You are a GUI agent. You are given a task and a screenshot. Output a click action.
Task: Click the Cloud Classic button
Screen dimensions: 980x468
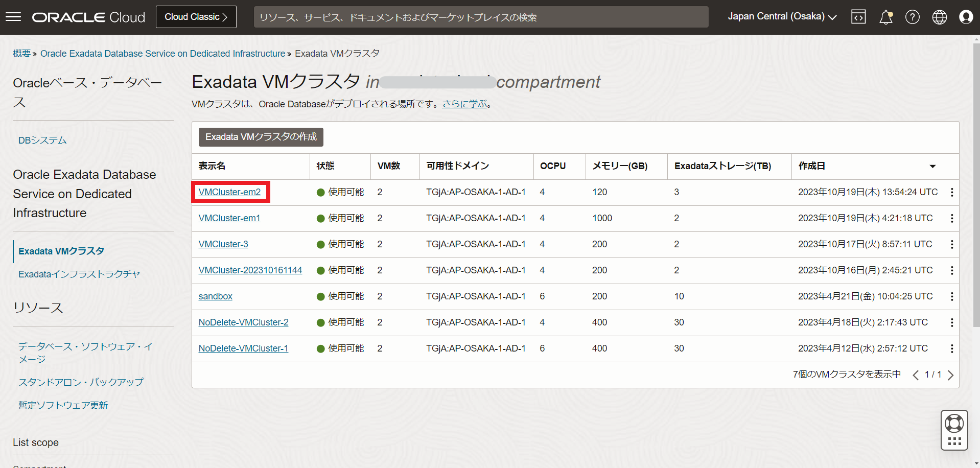(196, 17)
